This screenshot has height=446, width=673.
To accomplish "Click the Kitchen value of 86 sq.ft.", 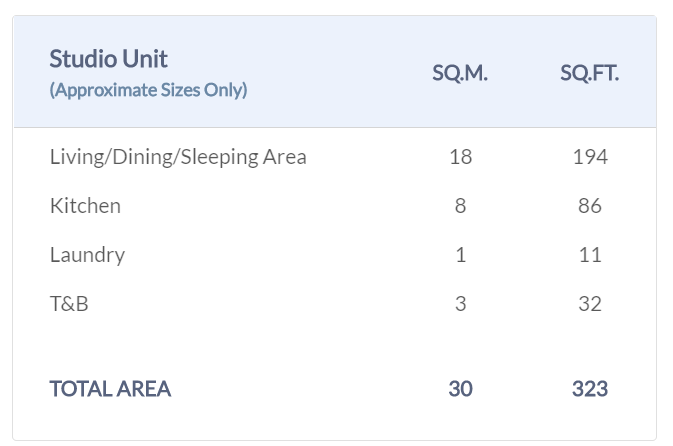I will (x=589, y=206).
